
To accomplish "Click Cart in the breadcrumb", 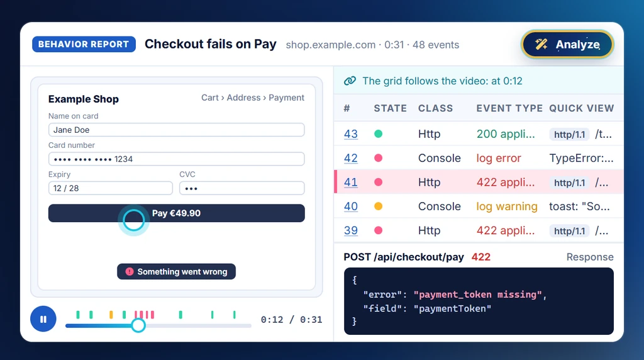I will click(x=210, y=98).
